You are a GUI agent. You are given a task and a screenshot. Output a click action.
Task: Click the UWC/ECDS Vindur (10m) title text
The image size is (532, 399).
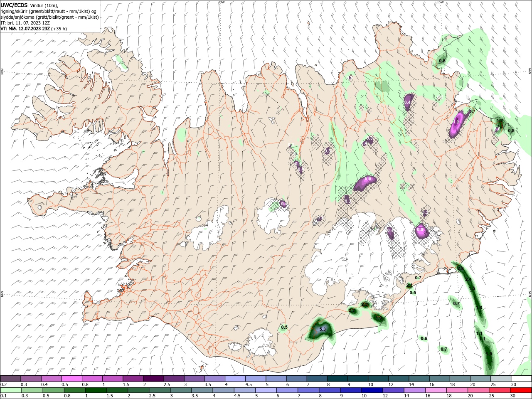30,5
